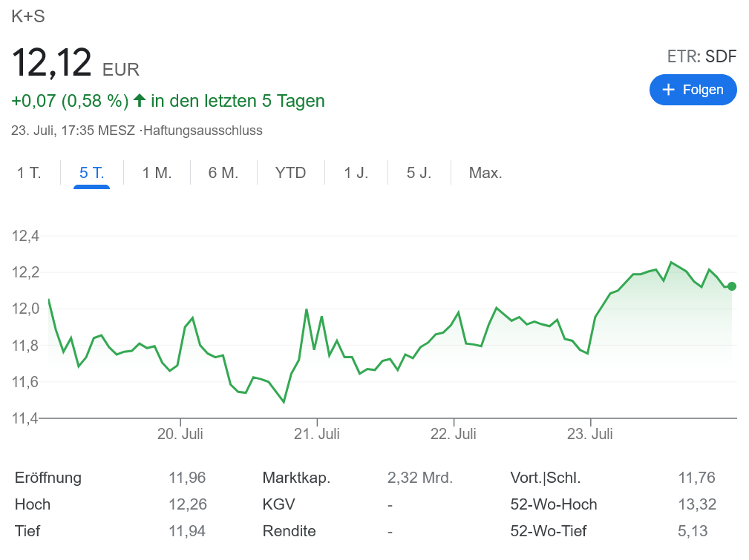Screen dimensions: 749x560
Task: Click the 21. Juli axis label
Action: 317,433
